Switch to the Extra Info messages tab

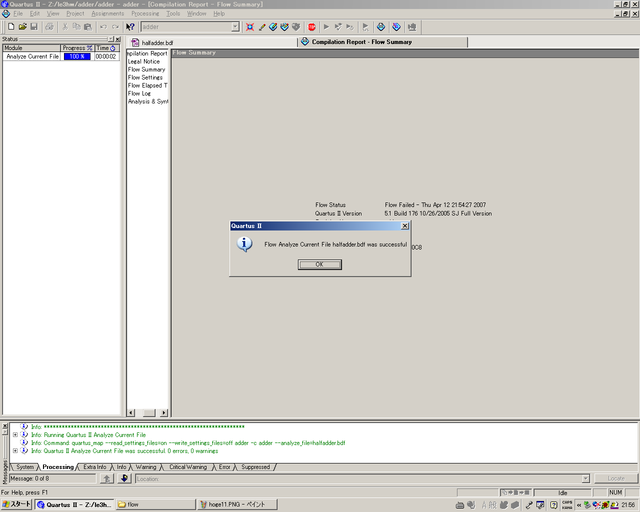95,467
